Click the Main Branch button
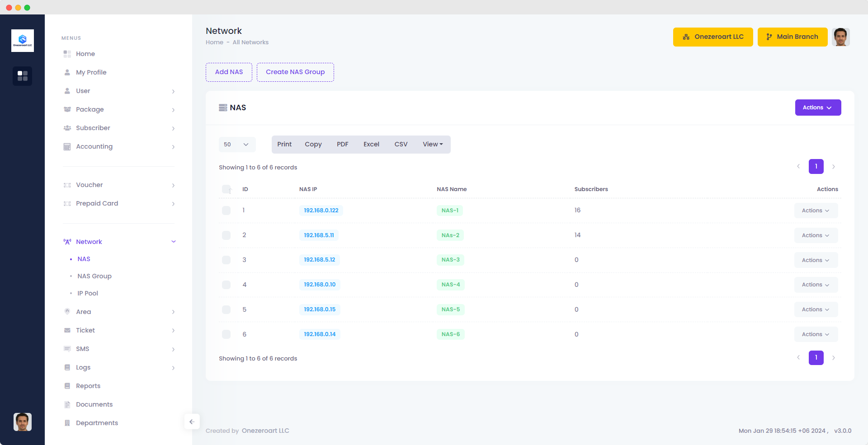Image resolution: width=868 pixels, height=445 pixels. click(793, 37)
